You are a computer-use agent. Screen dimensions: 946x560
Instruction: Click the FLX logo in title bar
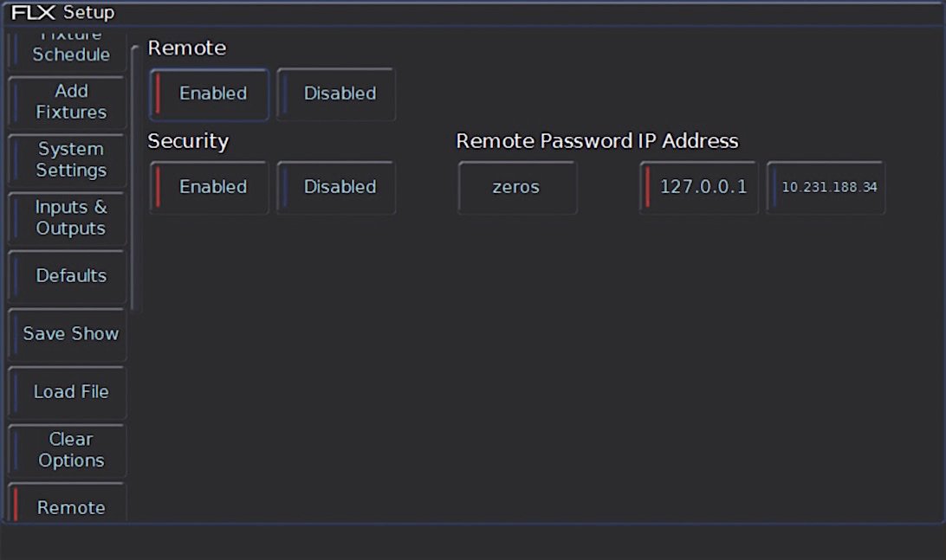pos(33,12)
